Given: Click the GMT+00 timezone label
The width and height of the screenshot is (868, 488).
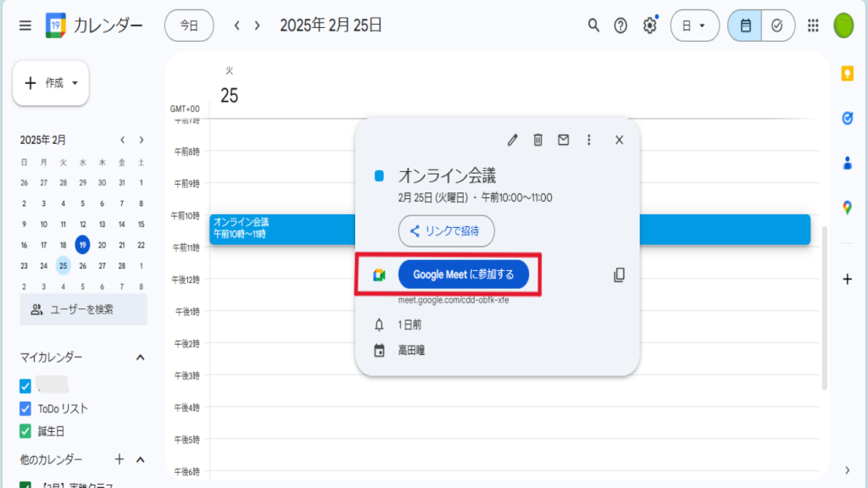Looking at the screenshot, I should [x=185, y=109].
